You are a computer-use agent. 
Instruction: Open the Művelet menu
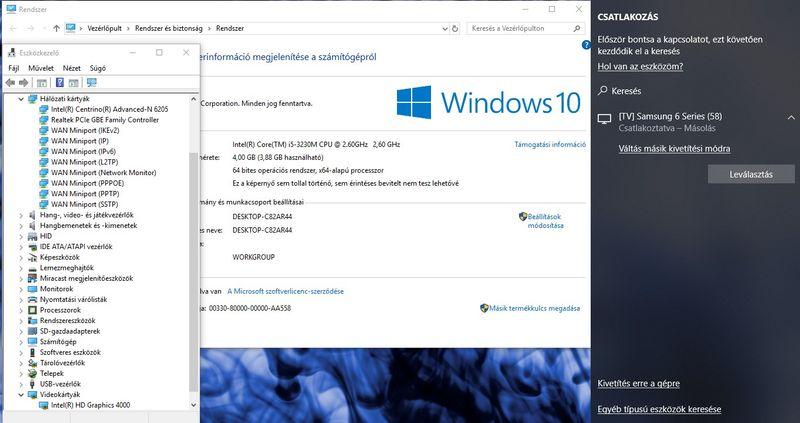click(41, 68)
